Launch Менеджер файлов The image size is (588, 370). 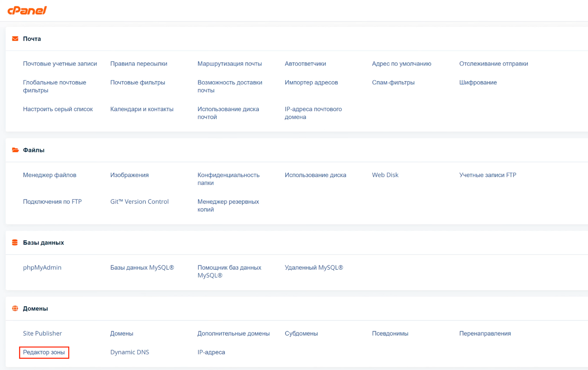(49, 175)
